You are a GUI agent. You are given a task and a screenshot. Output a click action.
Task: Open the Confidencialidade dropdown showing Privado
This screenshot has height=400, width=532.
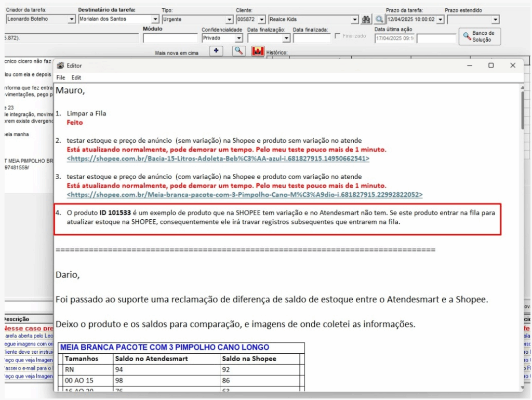coord(239,38)
